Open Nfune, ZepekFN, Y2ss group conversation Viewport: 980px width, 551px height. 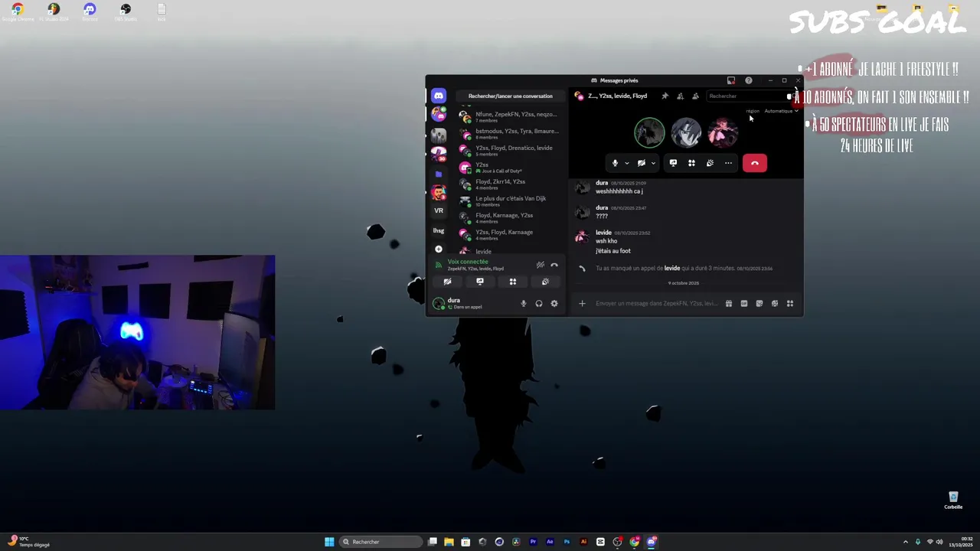click(510, 116)
